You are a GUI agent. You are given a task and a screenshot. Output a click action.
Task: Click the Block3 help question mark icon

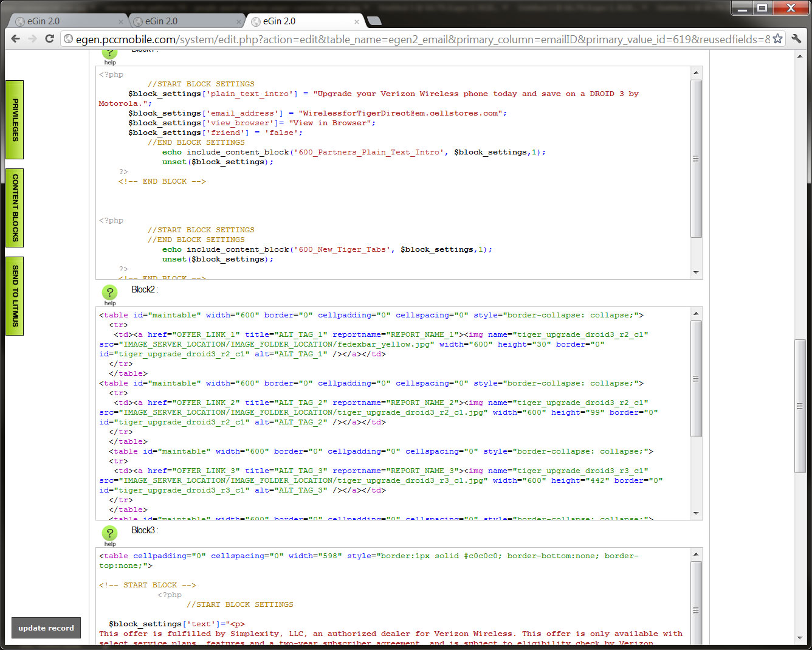tap(109, 533)
